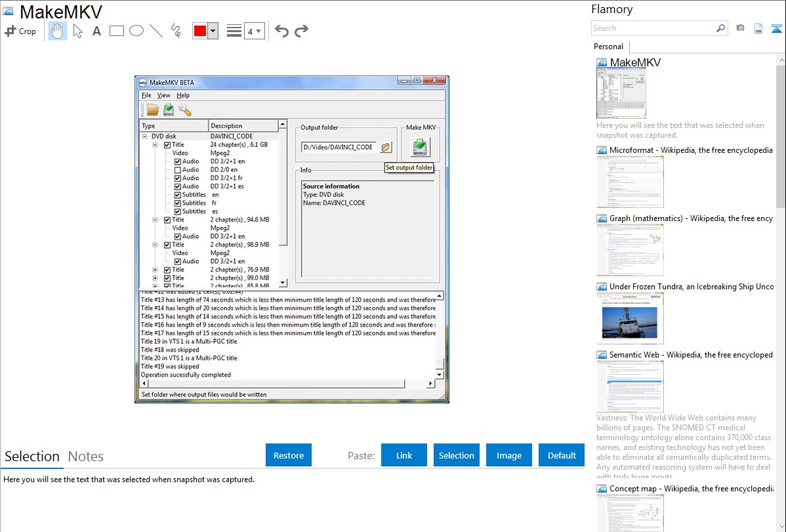The height and width of the screenshot is (532, 786).
Task: Click the Make MKV green arrow button
Action: click(421, 147)
